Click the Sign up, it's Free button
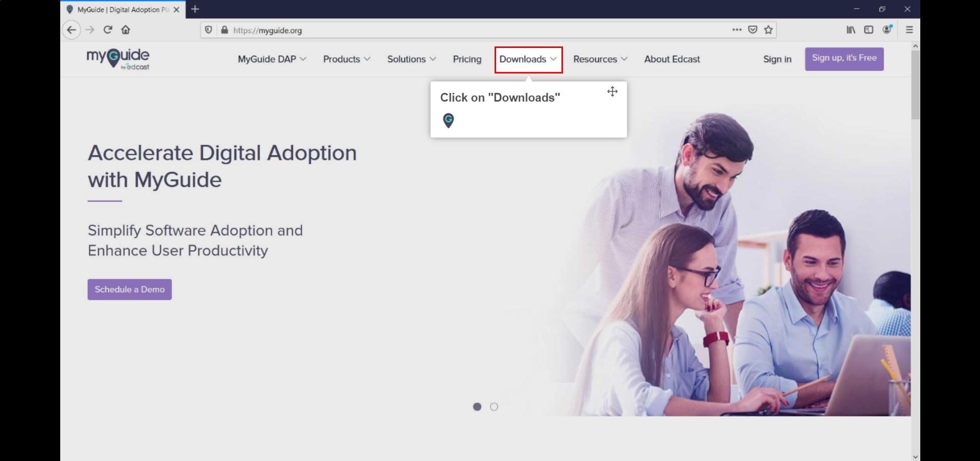980x461 pixels. click(x=844, y=59)
